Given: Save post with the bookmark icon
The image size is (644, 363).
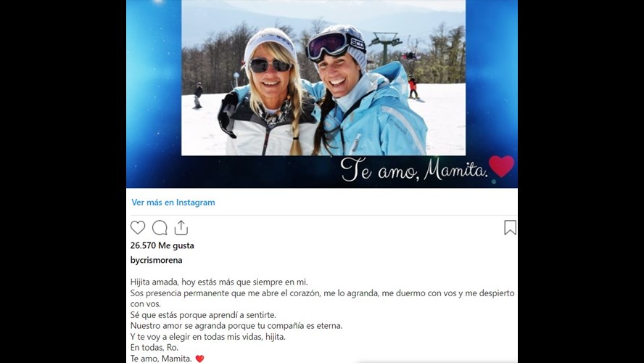Looking at the screenshot, I should point(510,227).
